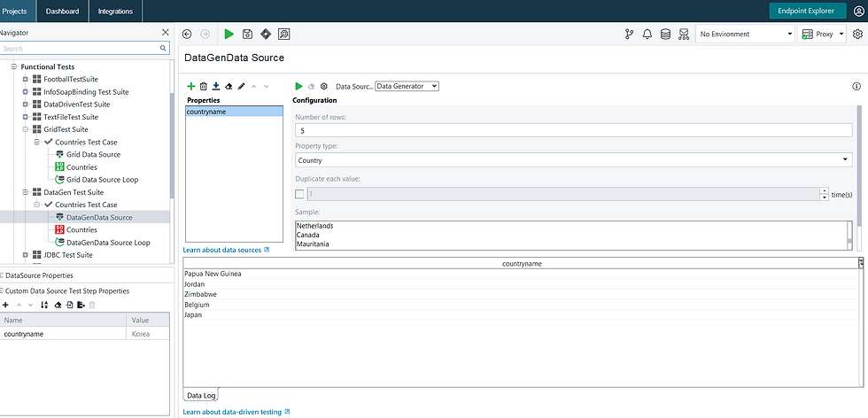Select Zimbabwe row in data log
868x418 pixels.
click(521, 294)
